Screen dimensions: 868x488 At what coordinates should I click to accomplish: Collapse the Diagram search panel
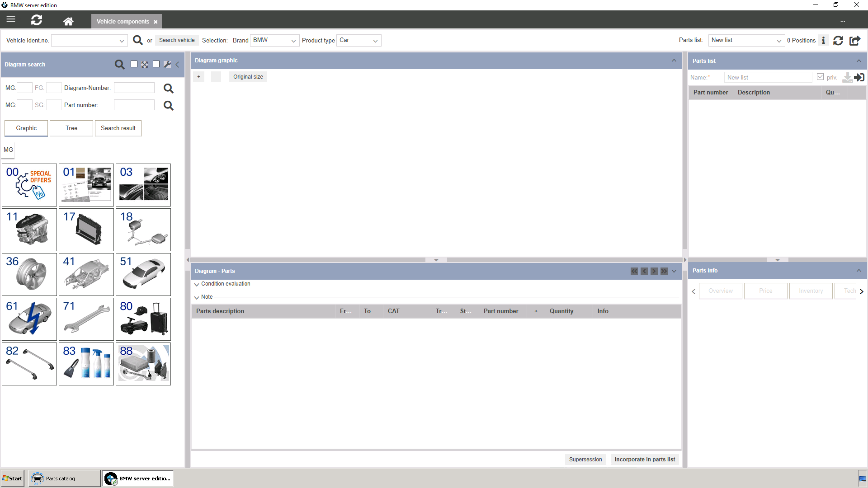tap(177, 65)
